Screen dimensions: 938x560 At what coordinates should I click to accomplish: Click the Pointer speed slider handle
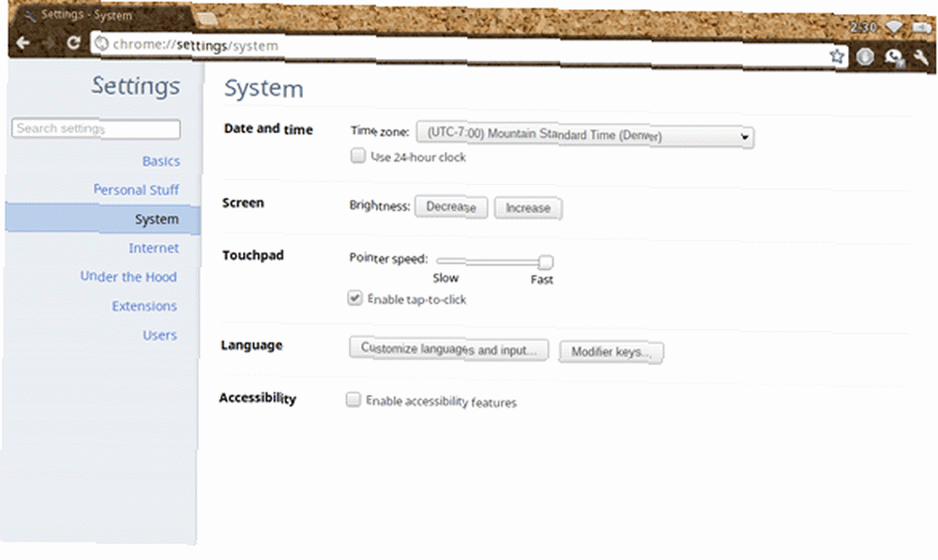pos(545,262)
